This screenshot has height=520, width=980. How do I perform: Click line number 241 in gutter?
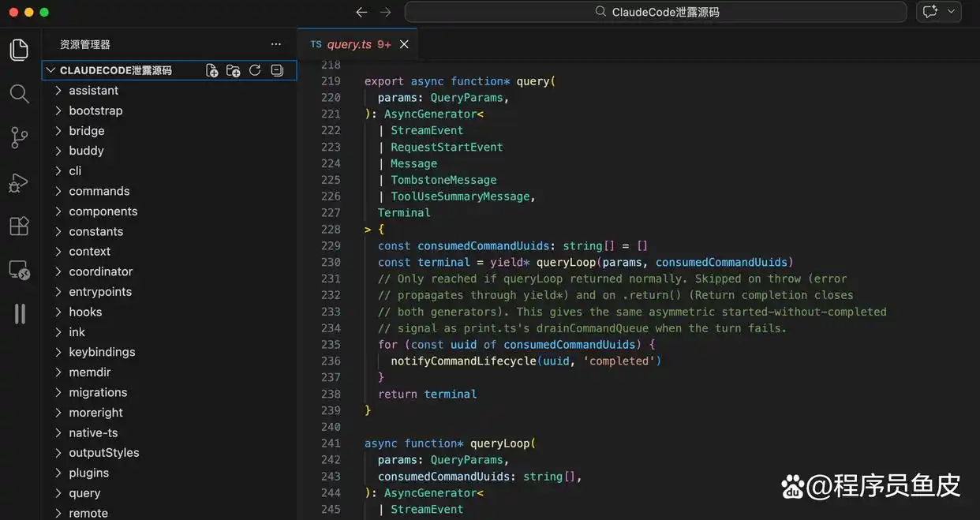pyautogui.click(x=331, y=443)
